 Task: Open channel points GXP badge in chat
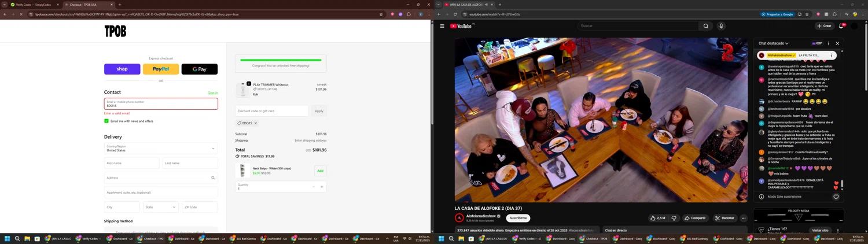817,43
